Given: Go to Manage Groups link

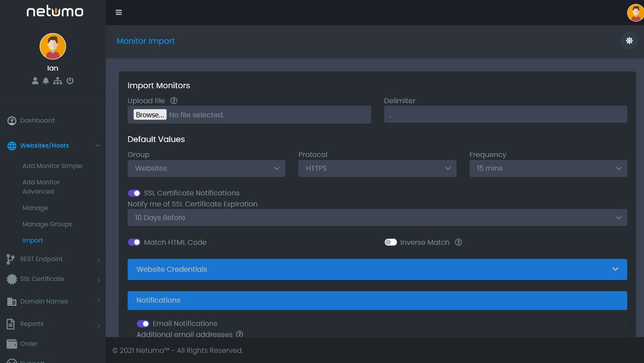Looking at the screenshot, I should tap(47, 224).
